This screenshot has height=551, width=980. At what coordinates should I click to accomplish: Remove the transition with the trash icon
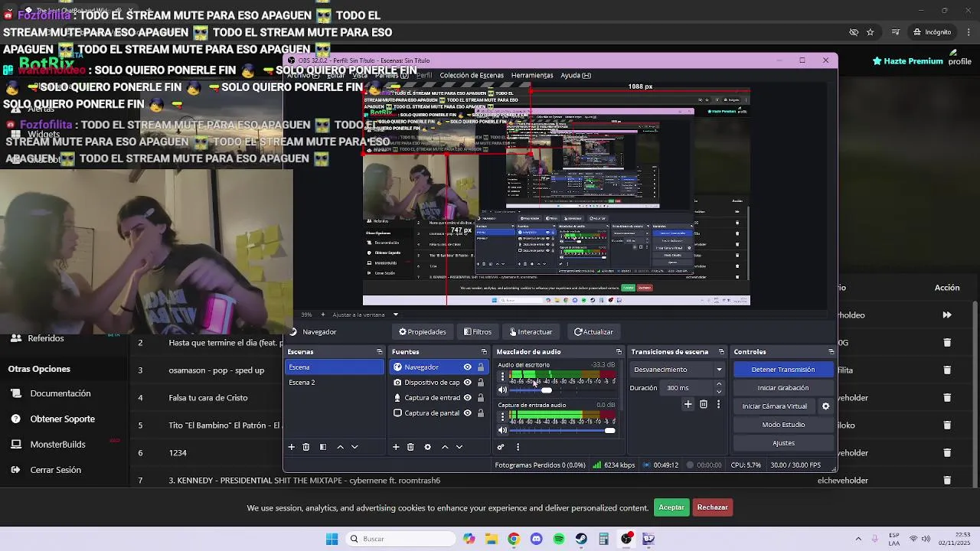704,404
